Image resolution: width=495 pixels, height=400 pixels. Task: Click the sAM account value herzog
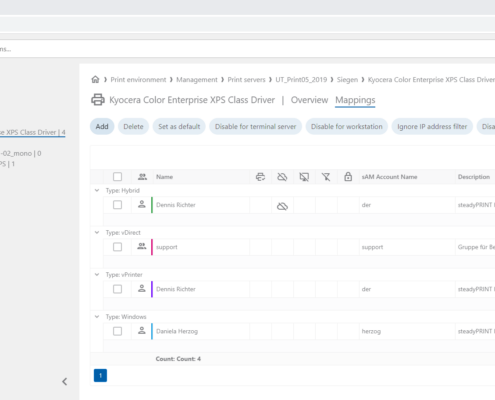click(371, 331)
